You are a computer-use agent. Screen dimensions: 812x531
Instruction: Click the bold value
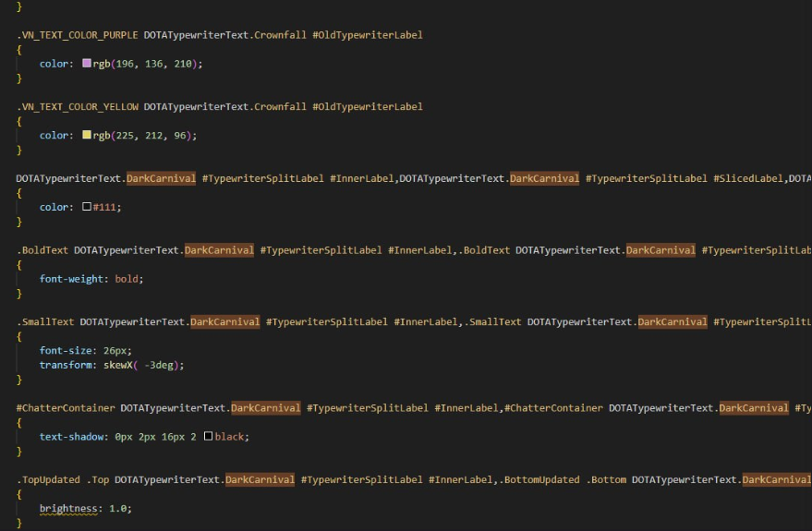pyautogui.click(x=128, y=278)
